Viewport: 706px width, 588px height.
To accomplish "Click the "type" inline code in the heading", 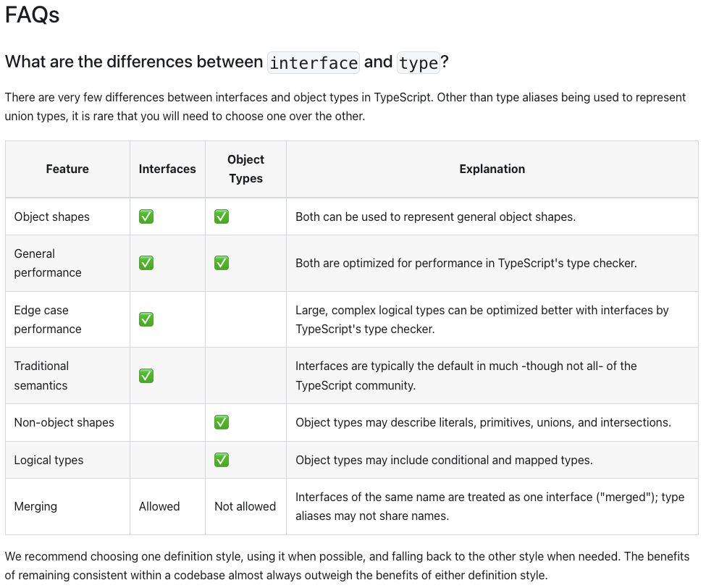I will tap(419, 63).
